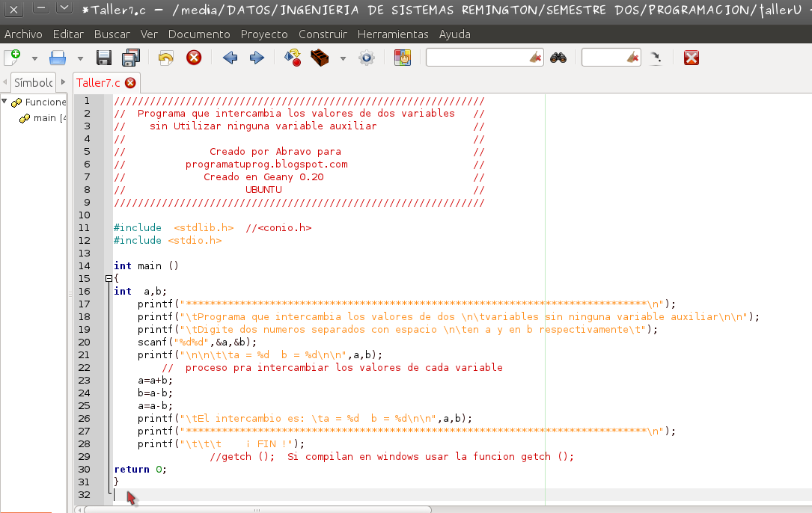Switch to the Símbolos sidebar tab

click(x=32, y=82)
